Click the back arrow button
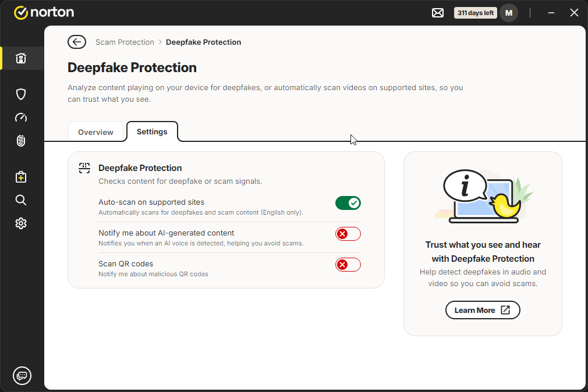This screenshot has width=588, height=392. coord(77,42)
